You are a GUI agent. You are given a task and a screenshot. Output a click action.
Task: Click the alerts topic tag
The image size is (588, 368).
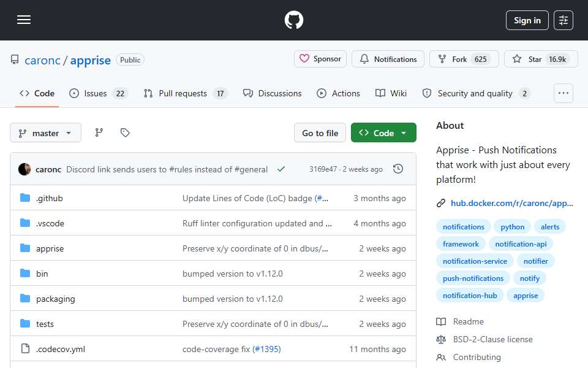point(550,227)
